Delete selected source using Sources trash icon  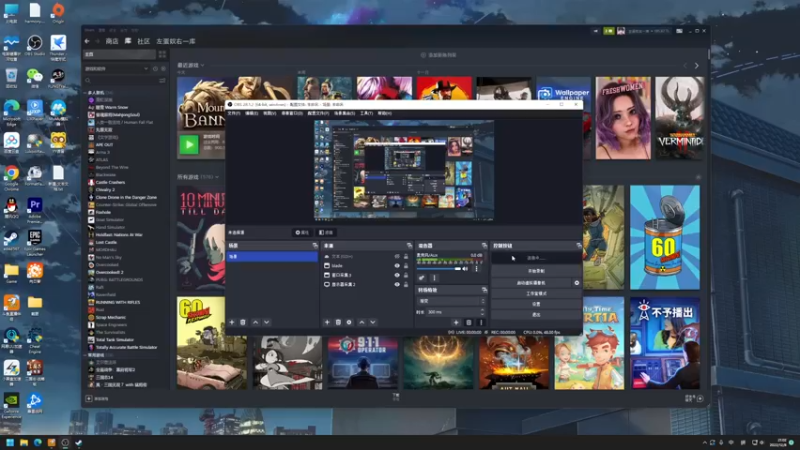338,322
